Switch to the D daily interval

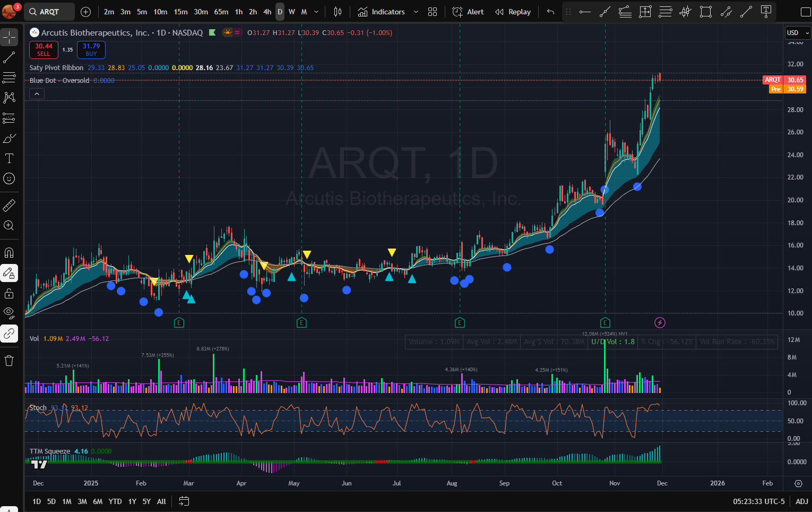pos(280,12)
